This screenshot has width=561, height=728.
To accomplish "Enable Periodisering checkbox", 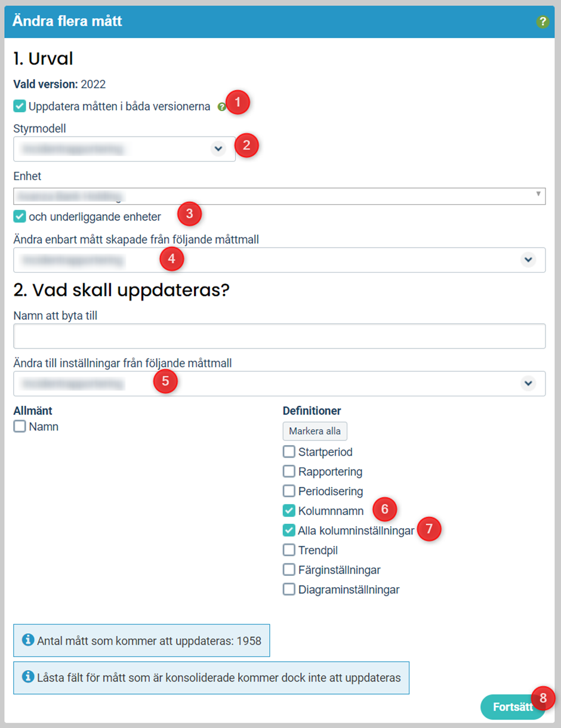I will 289,491.
